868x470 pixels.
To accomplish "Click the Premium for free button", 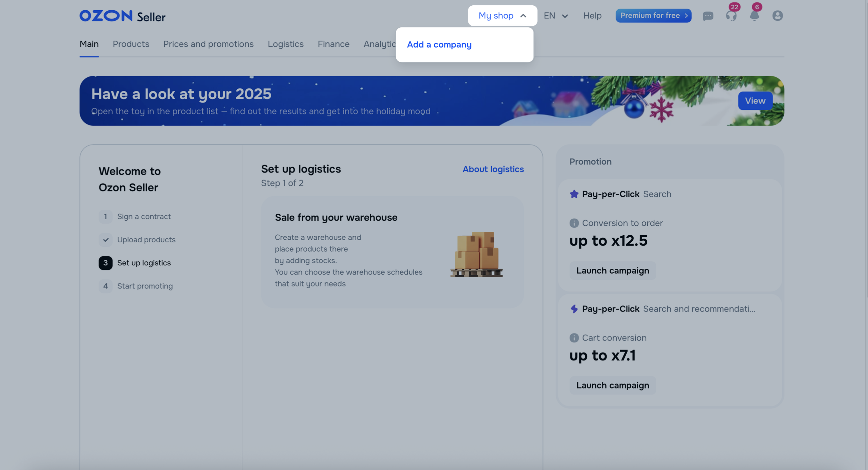I will [x=653, y=16].
